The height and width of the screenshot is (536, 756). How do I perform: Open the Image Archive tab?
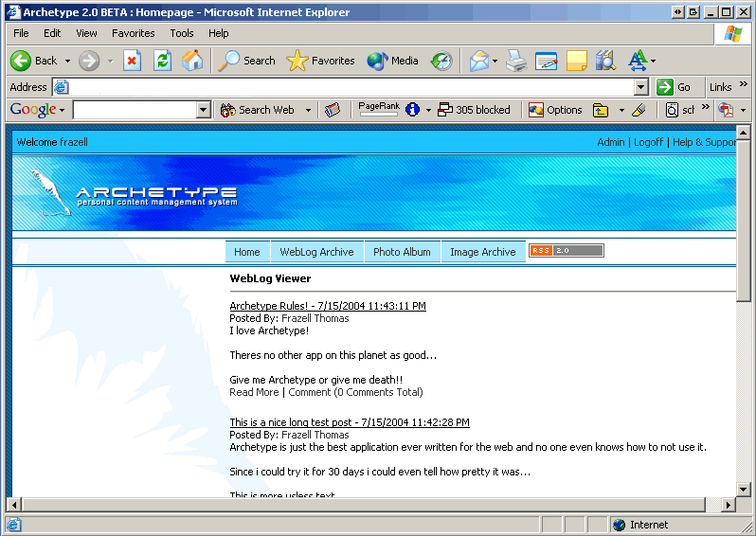(x=483, y=252)
